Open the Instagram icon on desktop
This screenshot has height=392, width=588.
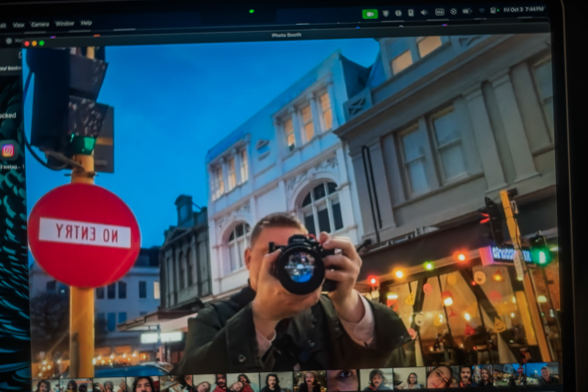8,150
